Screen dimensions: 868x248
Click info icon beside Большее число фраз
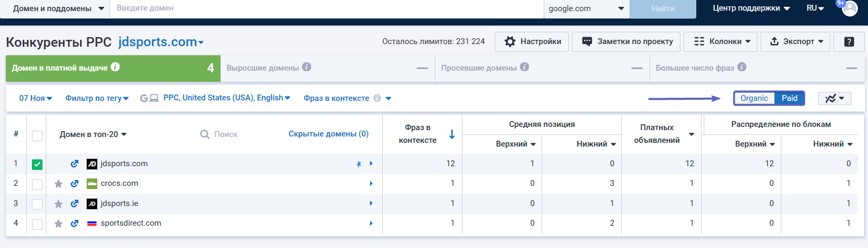coord(742,67)
